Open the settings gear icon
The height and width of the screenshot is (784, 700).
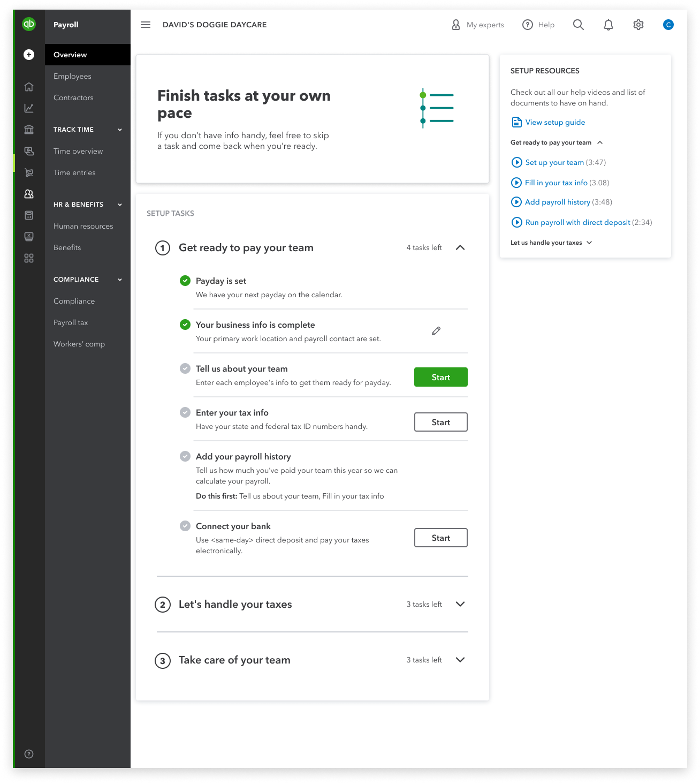tap(638, 25)
